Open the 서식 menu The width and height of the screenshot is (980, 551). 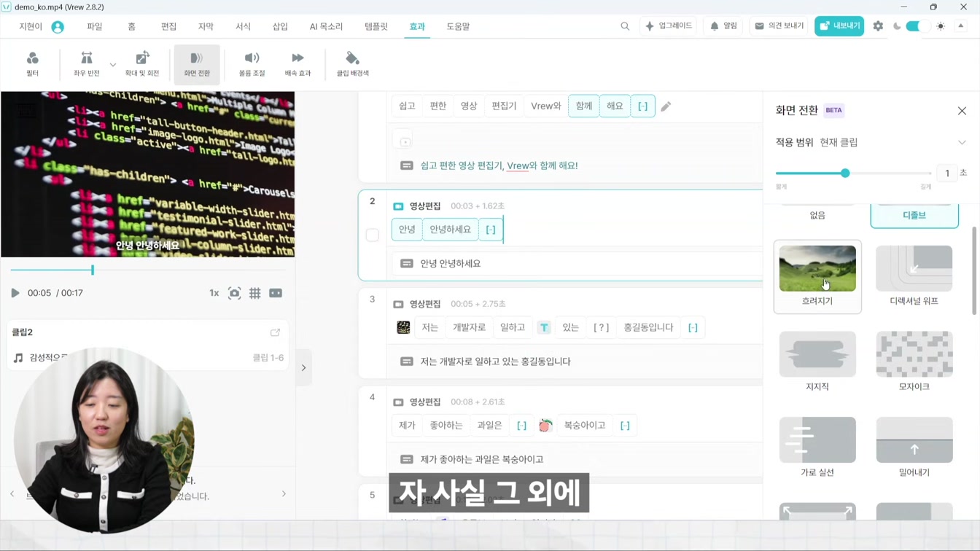coord(244,26)
